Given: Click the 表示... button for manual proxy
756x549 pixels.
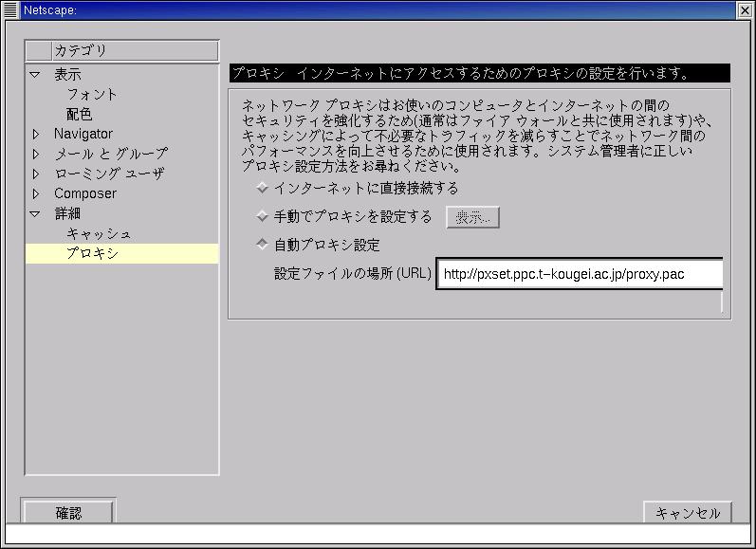Looking at the screenshot, I should (472, 217).
